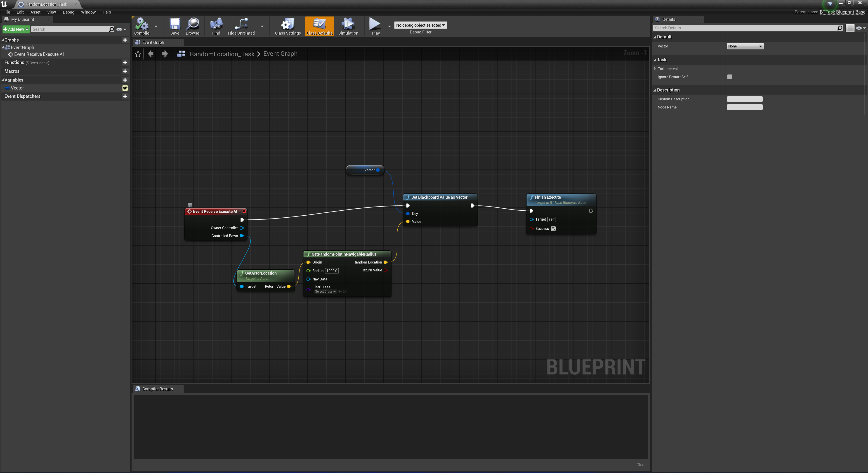Image resolution: width=868 pixels, height=473 pixels.
Task: Open the Window menu
Action: (88, 12)
